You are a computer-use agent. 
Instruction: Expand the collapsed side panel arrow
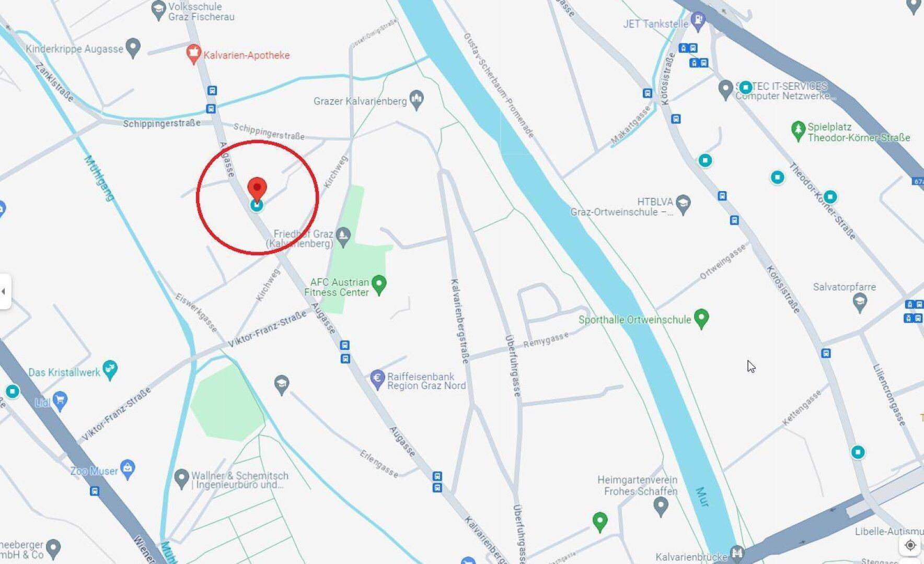(x=5, y=291)
